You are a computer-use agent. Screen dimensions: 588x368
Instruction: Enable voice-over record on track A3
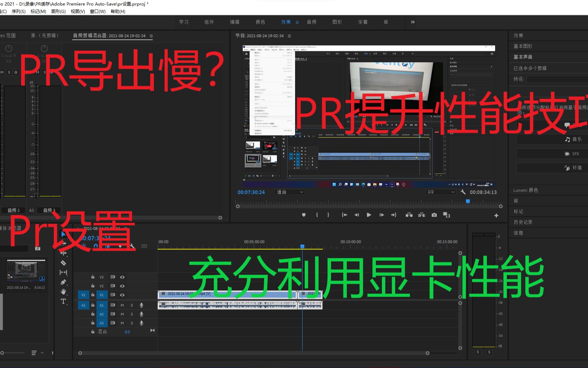coord(141,323)
